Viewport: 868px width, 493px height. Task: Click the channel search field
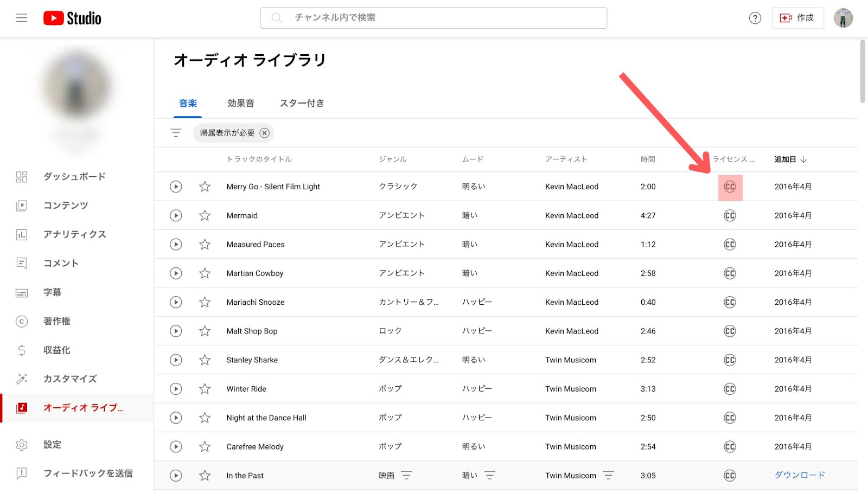click(433, 18)
